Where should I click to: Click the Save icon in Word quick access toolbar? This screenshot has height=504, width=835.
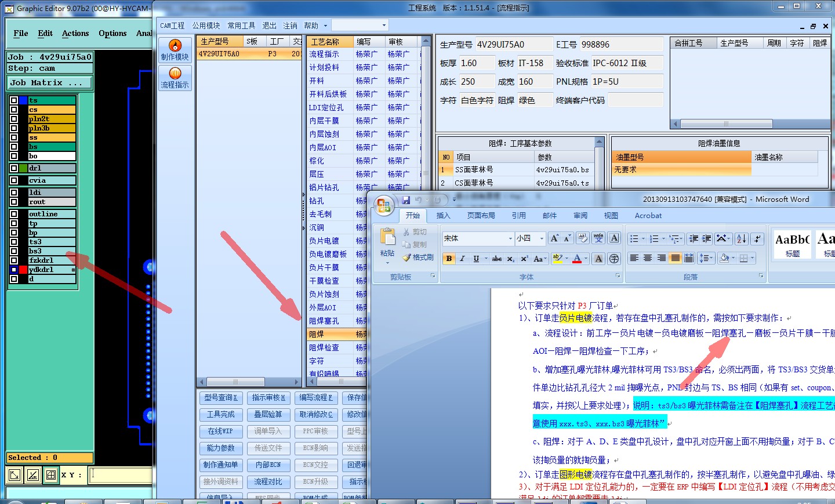click(x=406, y=200)
